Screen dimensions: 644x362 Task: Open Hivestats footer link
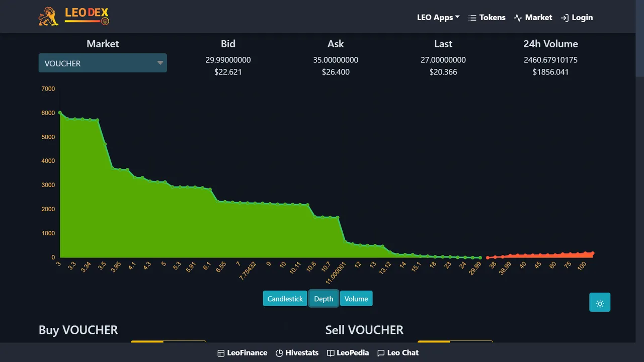tap(297, 353)
